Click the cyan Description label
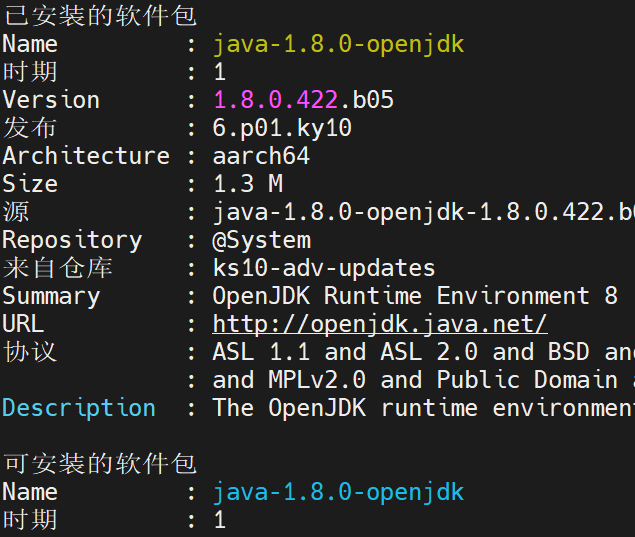635x537 pixels. [x=79, y=408]
